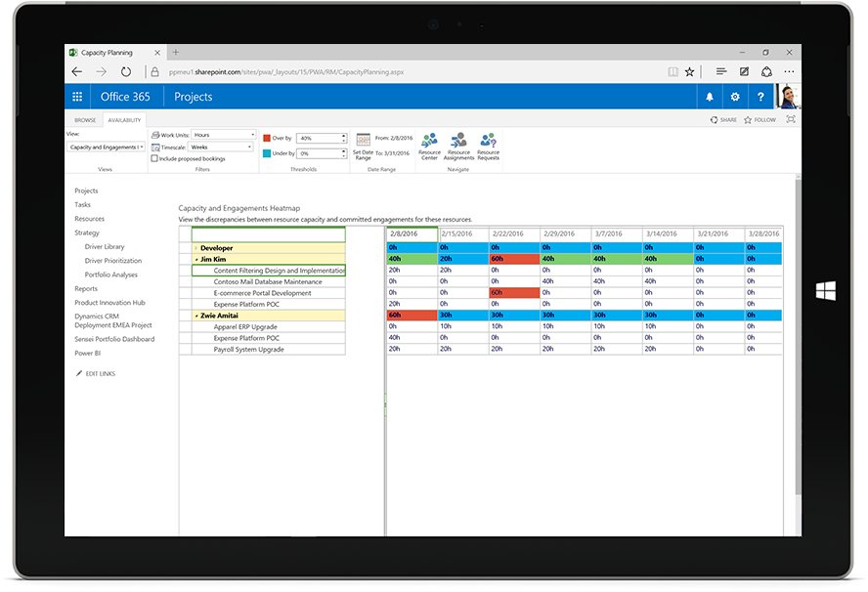Open the user profile picture

click(788, 97)
